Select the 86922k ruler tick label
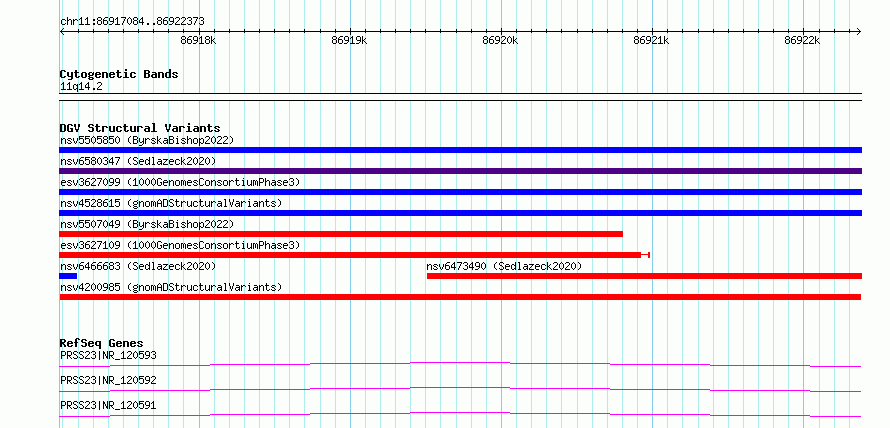The image size is (890, 428). [x=802, y=41]
